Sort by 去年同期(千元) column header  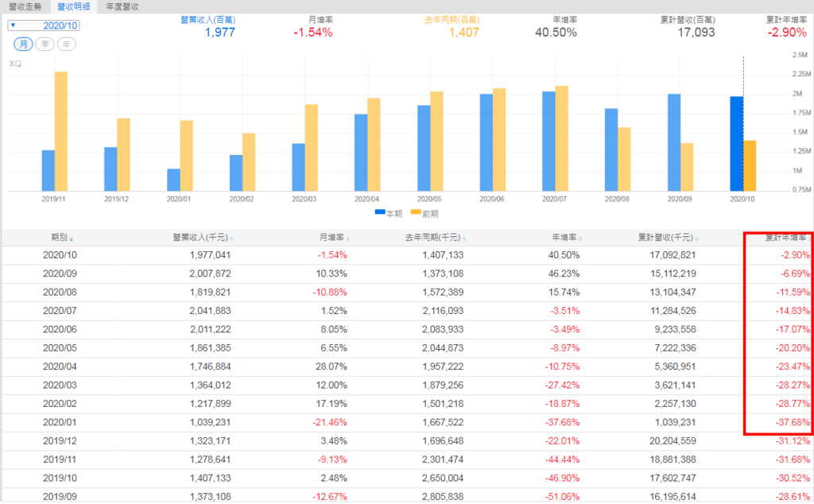point(435,237)
